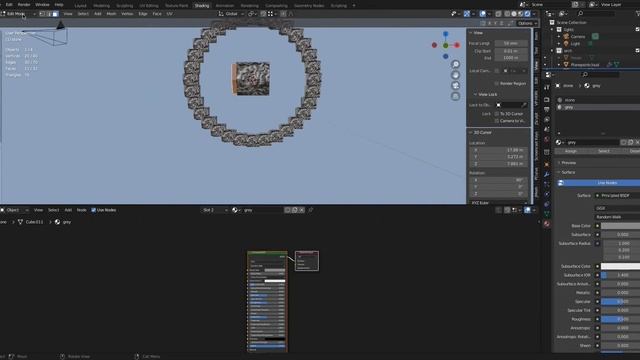
Task: Select vertex select mode icon
Action: click(42, 13)
